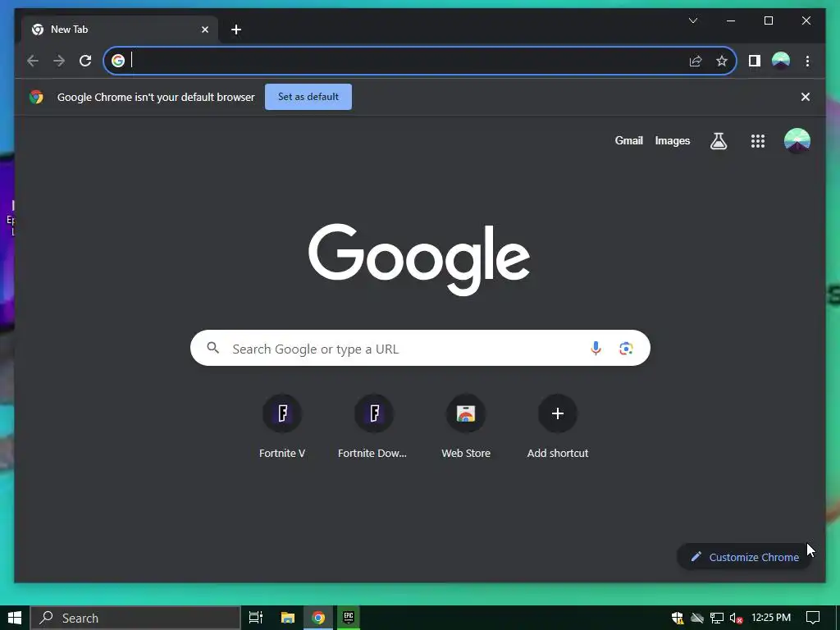
Task: Click the browser forward arrow
Action: pyautogui.click(x=59, y=61)
